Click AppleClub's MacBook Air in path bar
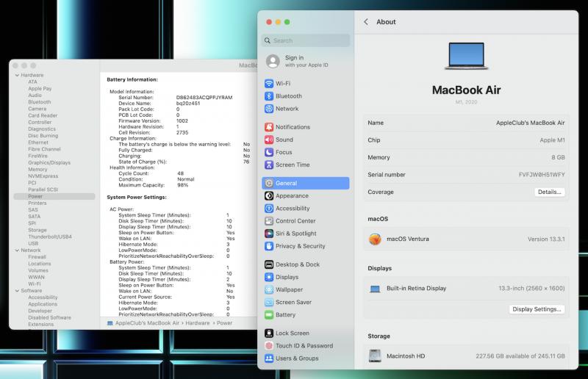The height and width of the screenshot is (379, 588). pos(147,323)
